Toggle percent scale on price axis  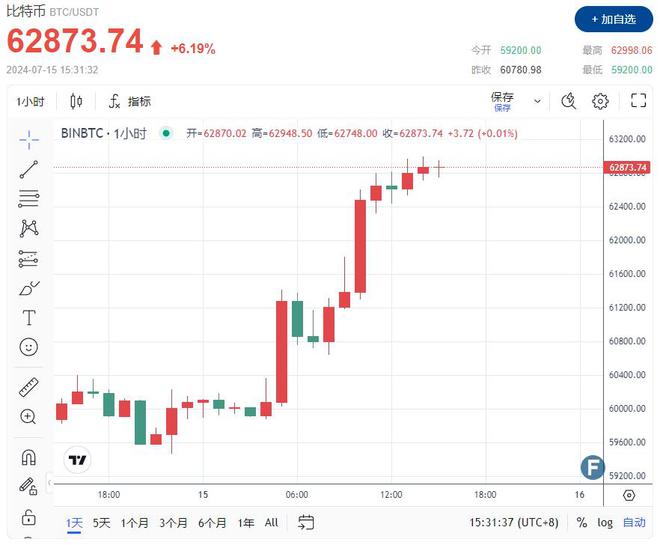[x=582, y=522]
